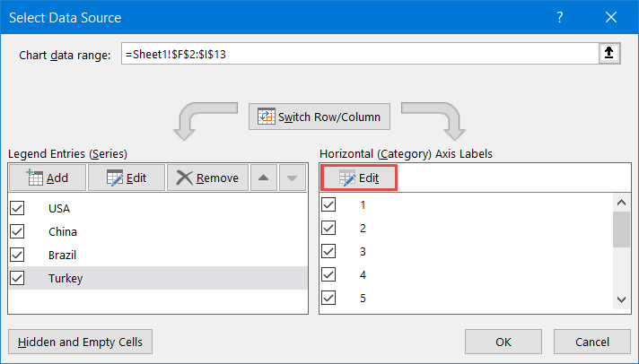Click the collapse dialog range selector icon

click(609, 55)
